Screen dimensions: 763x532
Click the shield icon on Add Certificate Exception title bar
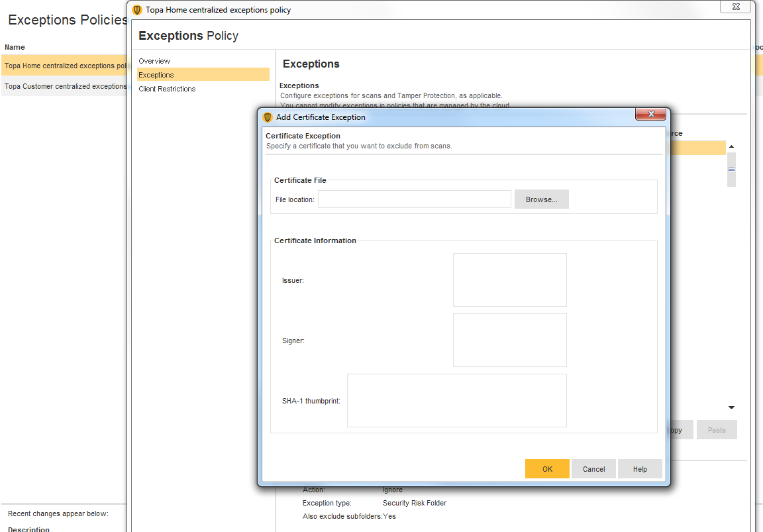pyautogui.click(x=268, y=117)
